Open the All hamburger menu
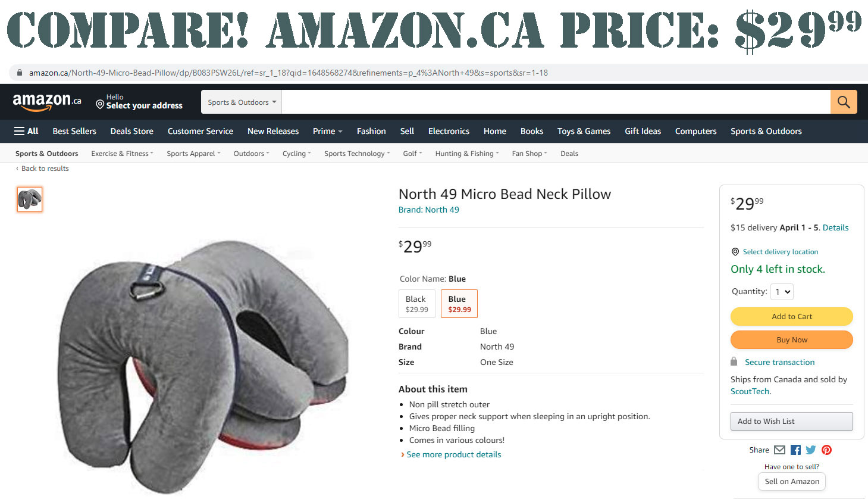This screenshot has width=868, height=499. (26, 131)
